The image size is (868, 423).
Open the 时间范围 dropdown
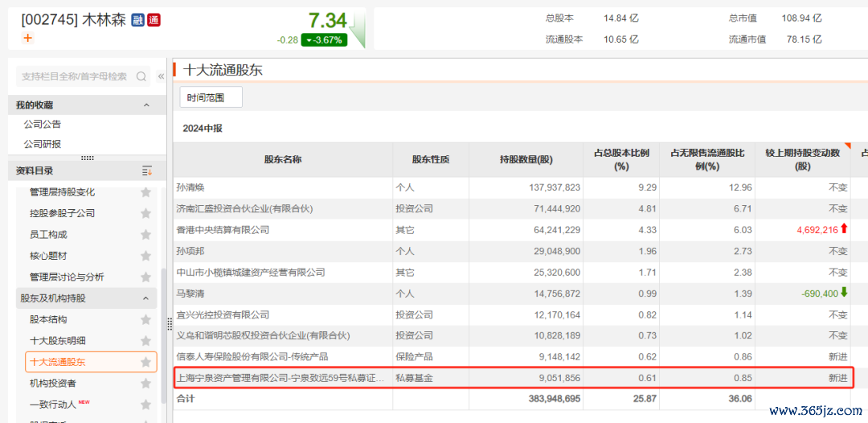211,97
